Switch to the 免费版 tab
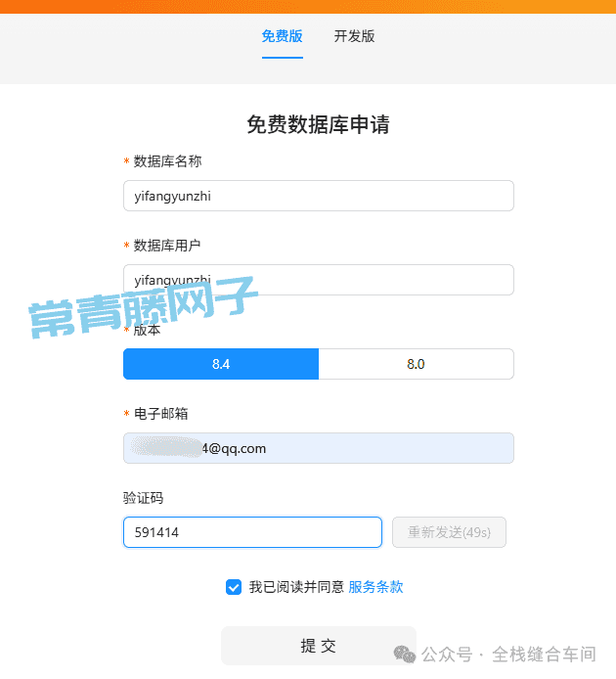The width and height of the screenshot is (616, 679). [283, 36]
